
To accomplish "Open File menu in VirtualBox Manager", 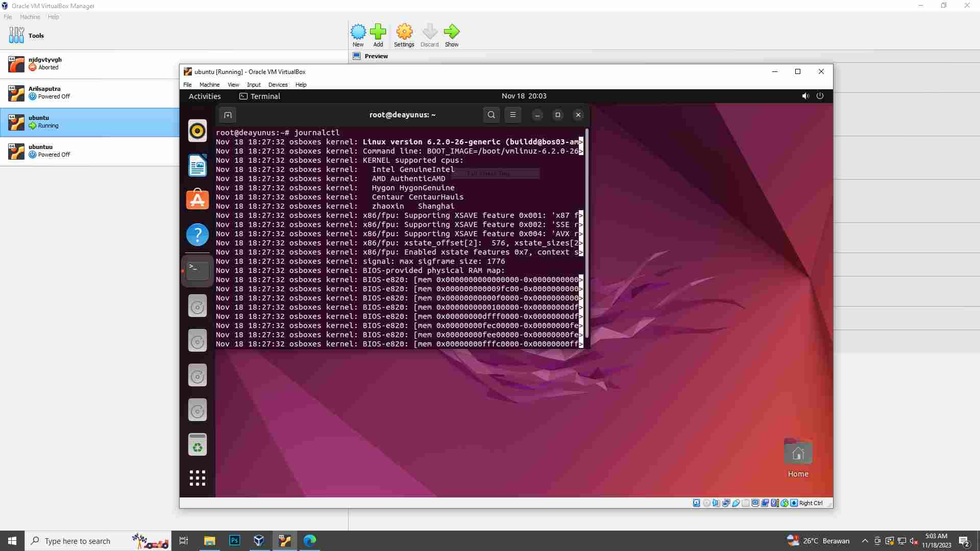I will (x=8, y=17).
